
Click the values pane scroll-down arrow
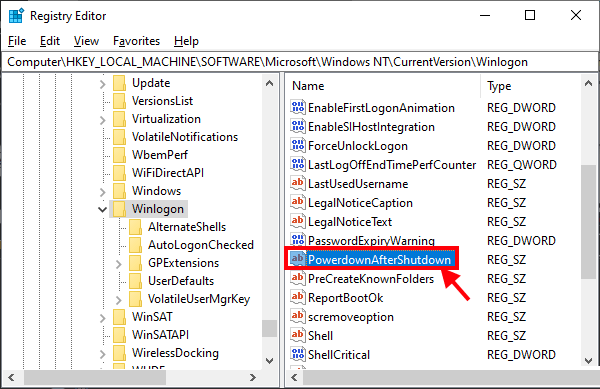589,360
